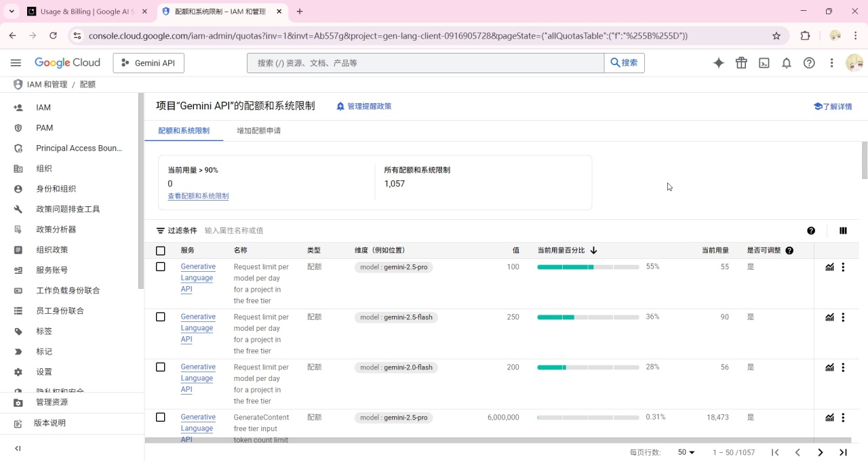This screenshot has height=461, width=868.
Task: Switch to 增加配额申请 tab
Action: (259, 131)
